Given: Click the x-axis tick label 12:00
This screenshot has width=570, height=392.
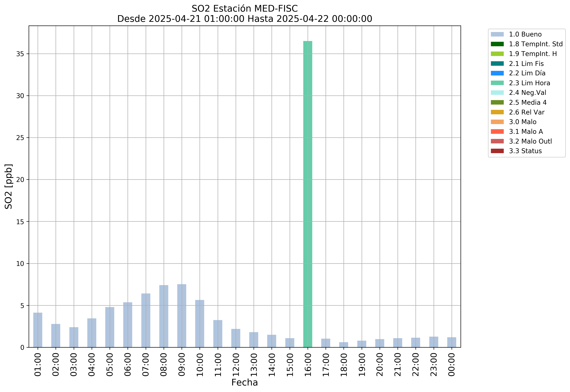Looking at the screenshot, I should coord(236,365).
